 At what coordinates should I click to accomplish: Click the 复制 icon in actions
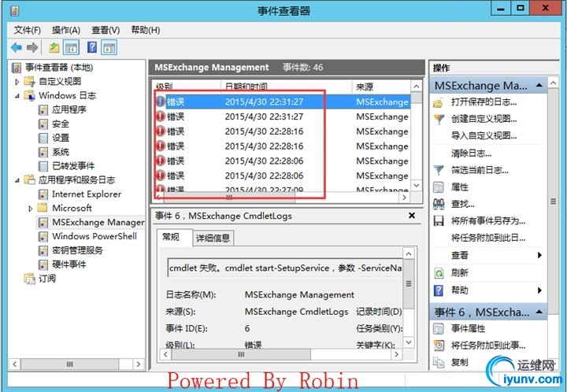[439, 362]
